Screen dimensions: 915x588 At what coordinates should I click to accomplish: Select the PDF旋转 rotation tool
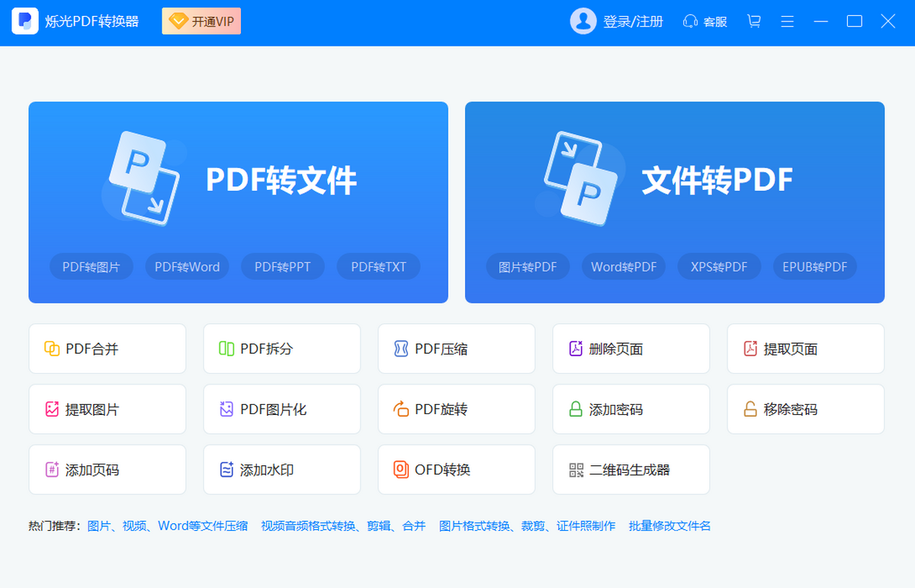tap(456, 409)
